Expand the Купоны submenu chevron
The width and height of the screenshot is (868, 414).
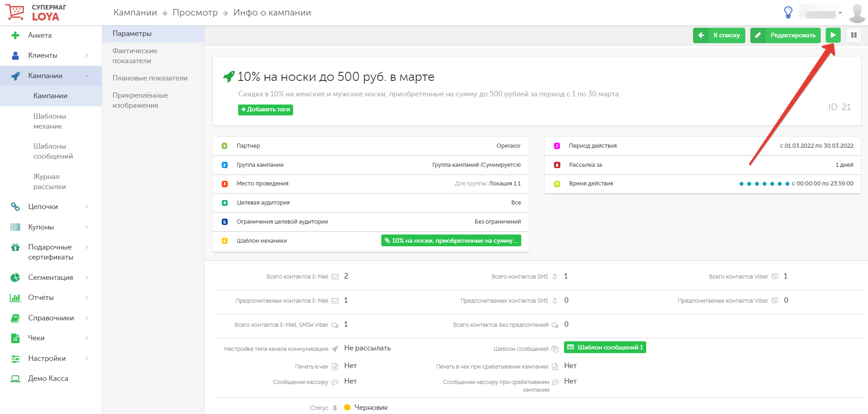(87, 227)
